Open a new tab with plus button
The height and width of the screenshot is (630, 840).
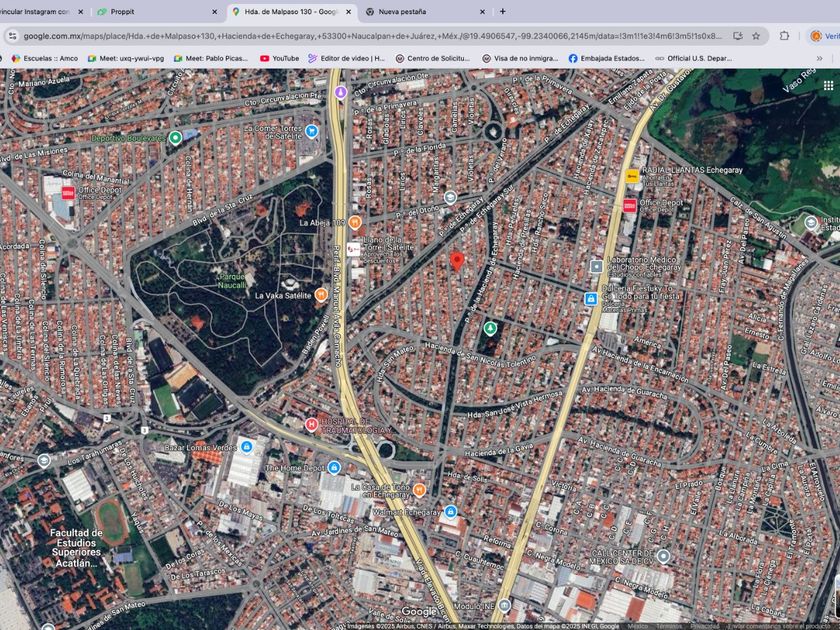pos(502,11)
